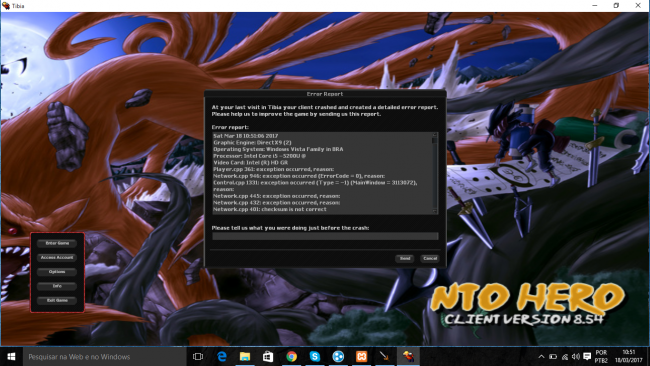Select the 'Processor: Intel Core i5' line

coord(260,156)
